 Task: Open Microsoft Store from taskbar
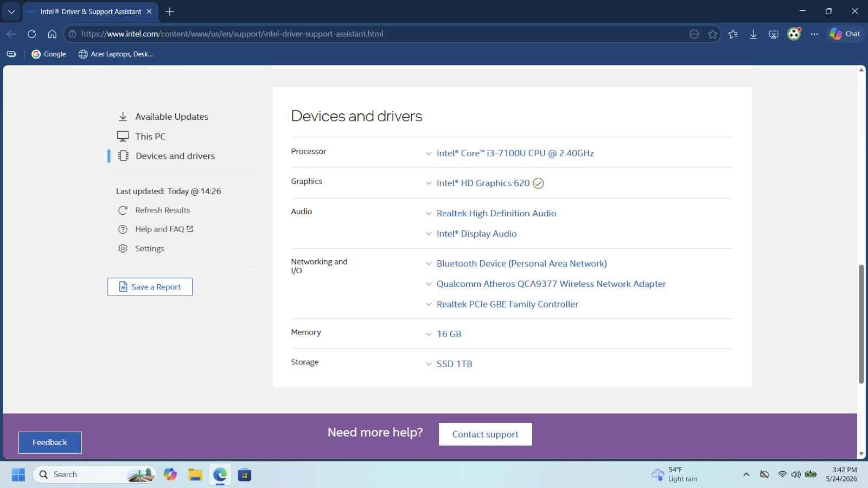[245, 475]
